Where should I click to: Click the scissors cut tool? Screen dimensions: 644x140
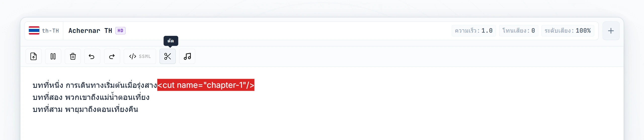pos(168,56)
